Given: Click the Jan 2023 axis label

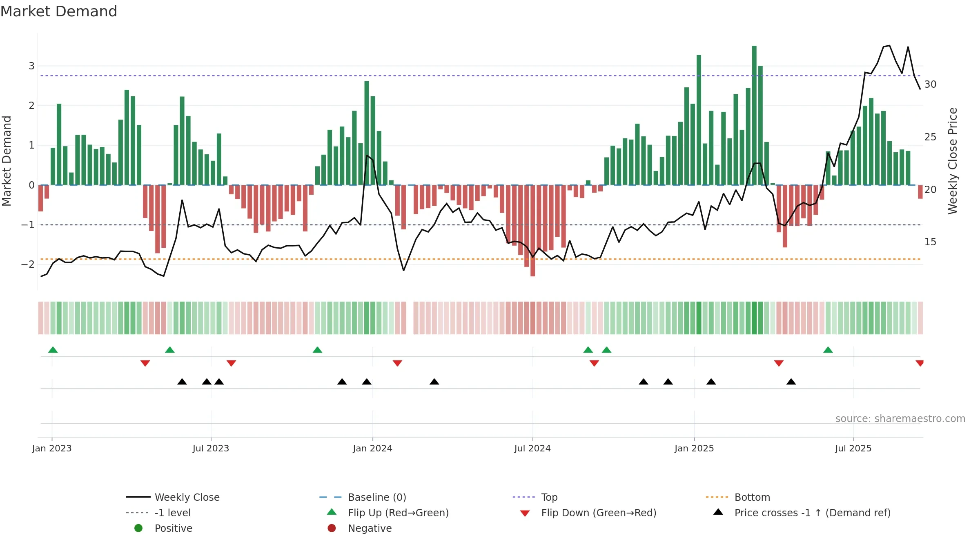Looking at the screenshot, I should (52, 449).
